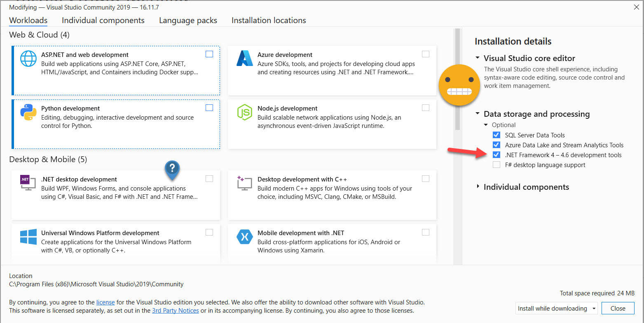Image resolution: width=644 pixels, height=323 pixels.
Task: Collapse the Data storage and processing section
Action: pos(478,114)
